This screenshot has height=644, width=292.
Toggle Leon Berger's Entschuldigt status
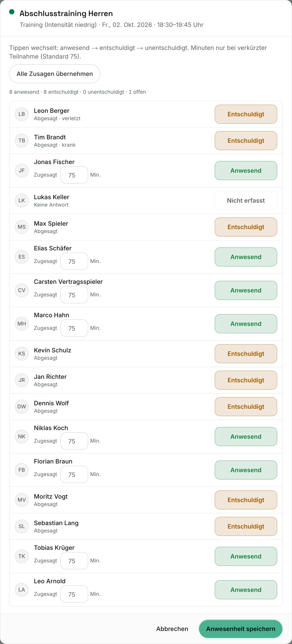click(x=246, y=114)
